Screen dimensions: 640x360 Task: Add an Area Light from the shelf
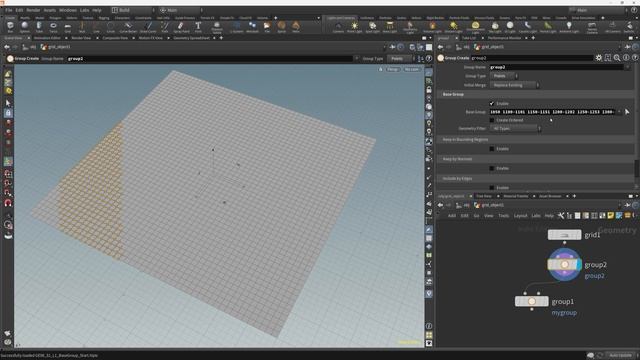pyautogui.click(x=389, y=27)
